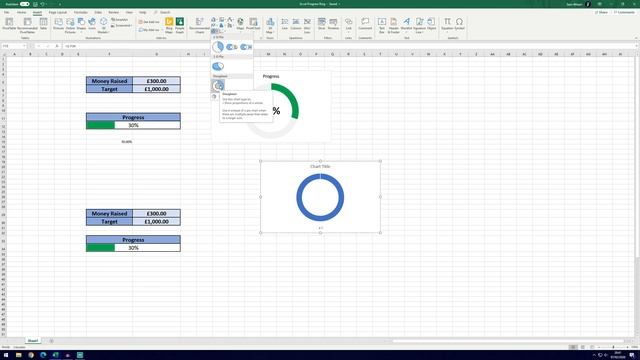Open the Sheet1 worksheet tab
This screenshot has height=360, width=640.
point(33,340)
